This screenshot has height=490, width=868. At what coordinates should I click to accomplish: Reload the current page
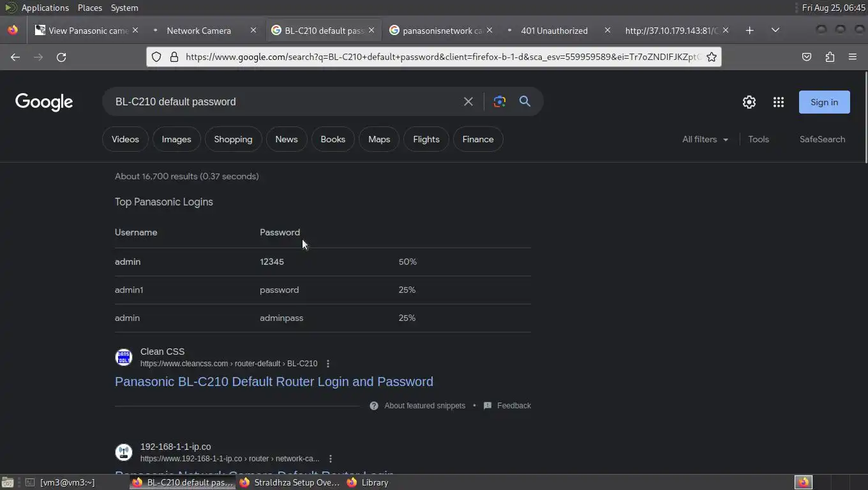[61, 57]
